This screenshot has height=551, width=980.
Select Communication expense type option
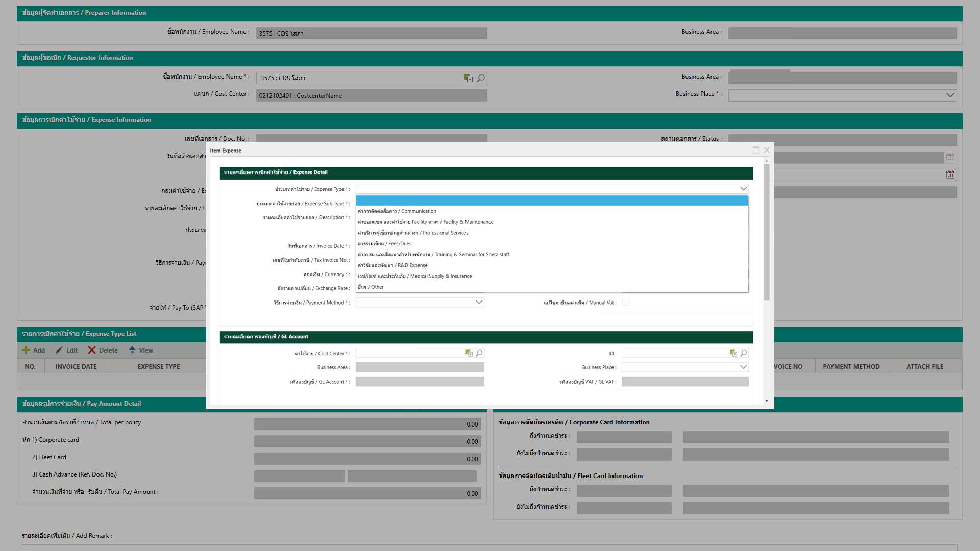coord(397,211)
